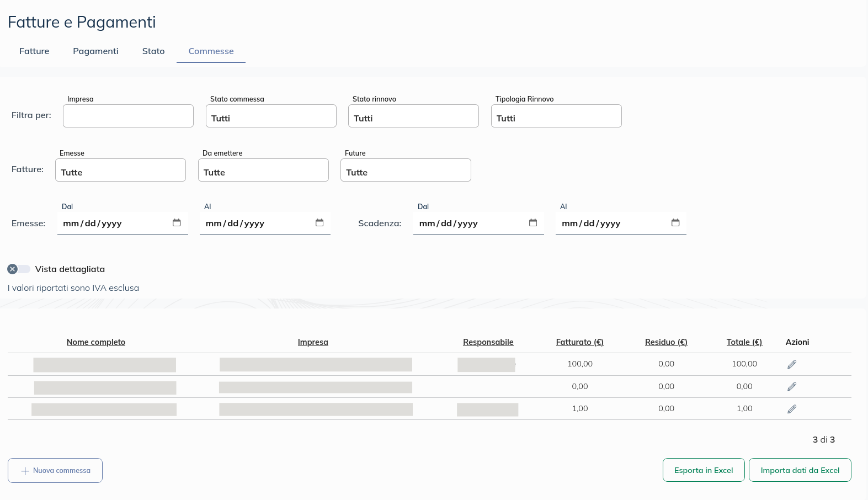Expand the Stato rinnovo dropdown
Image resolution: width=868 pixels, height=500 pixels.
[x=413, y=116]
